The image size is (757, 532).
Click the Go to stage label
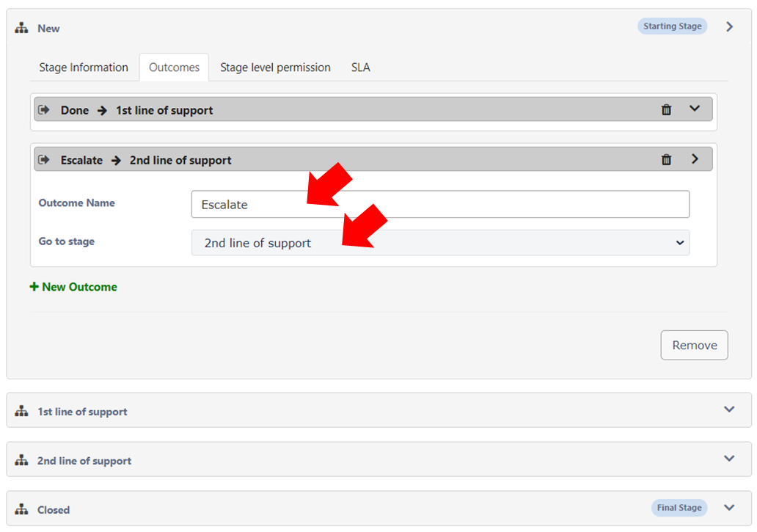click(67, 241)
